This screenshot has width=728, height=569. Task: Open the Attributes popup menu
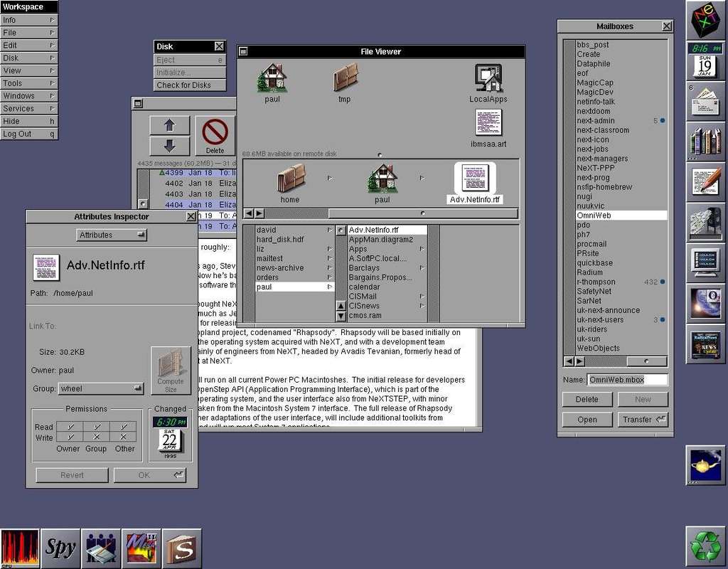click(111, 234)
